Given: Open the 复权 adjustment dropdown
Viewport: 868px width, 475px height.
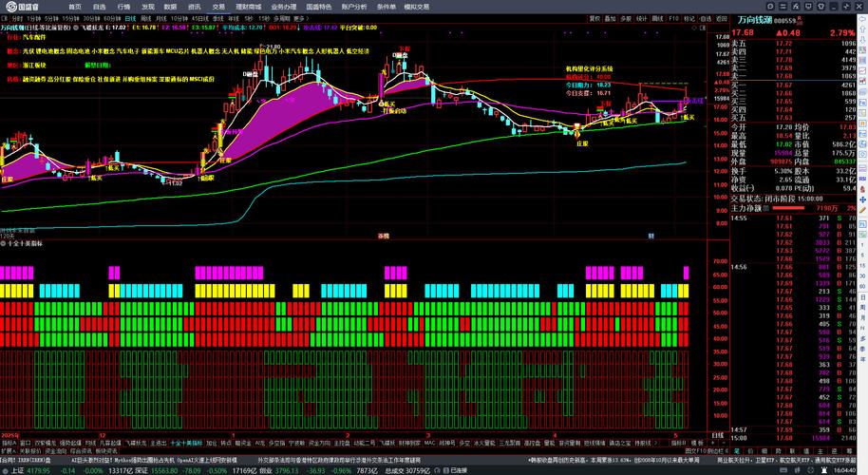Looking at the screenshot, I should 594,19.
